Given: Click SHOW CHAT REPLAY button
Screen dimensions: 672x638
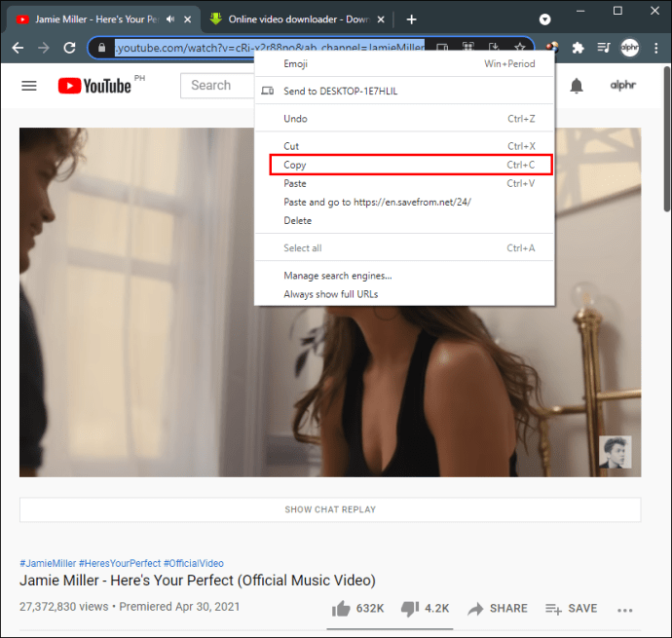Looking at the screenshot, I should [x=330, y=509].
